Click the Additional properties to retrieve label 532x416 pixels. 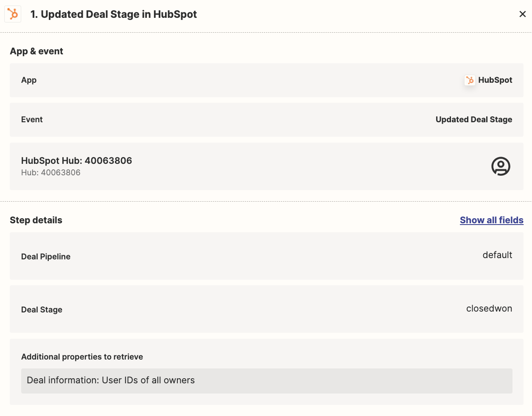tap(82, 357)
